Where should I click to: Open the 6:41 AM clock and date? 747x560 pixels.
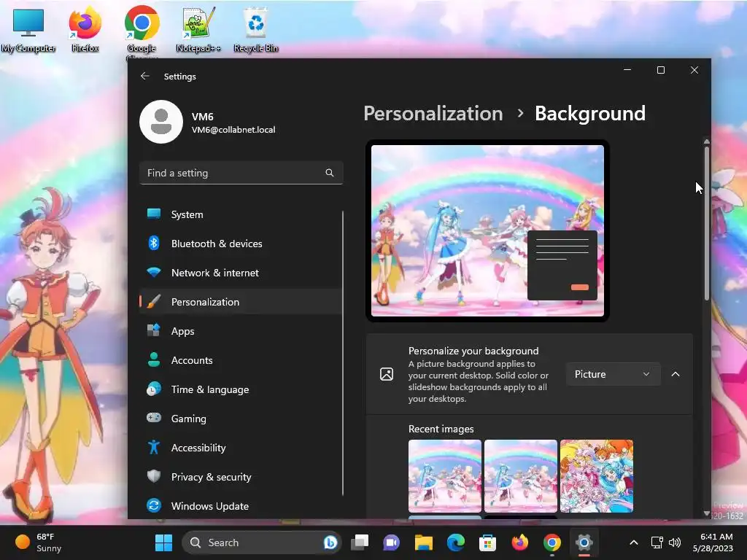[x=713, y=542]
